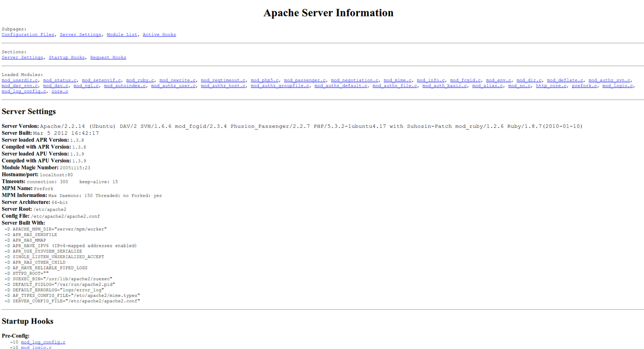644x349 pixels.
Task: Open the mod_status.c module link
Action: point(60,80)
